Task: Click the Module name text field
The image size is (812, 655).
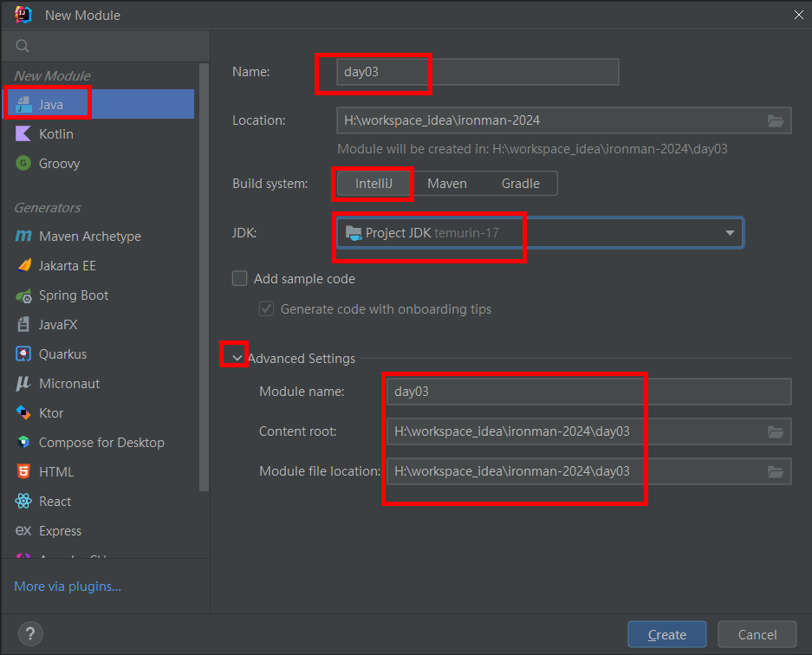Action: (x=588, y=392)
